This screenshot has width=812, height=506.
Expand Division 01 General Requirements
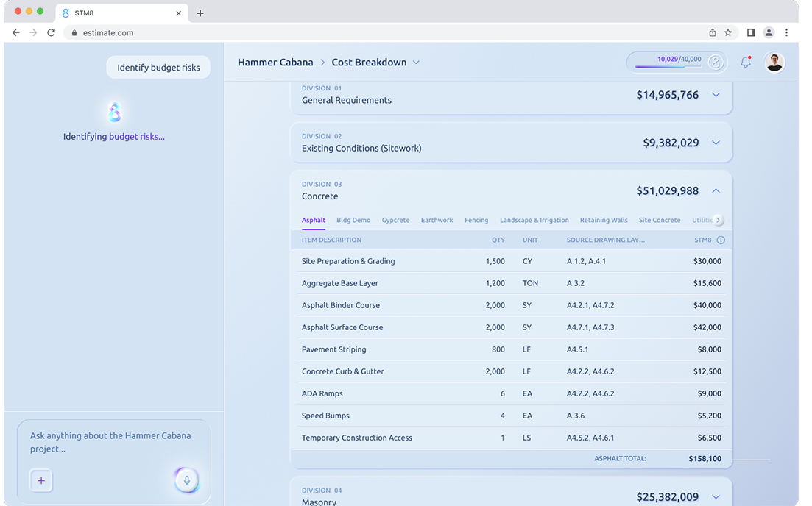[x=716, y=95]
